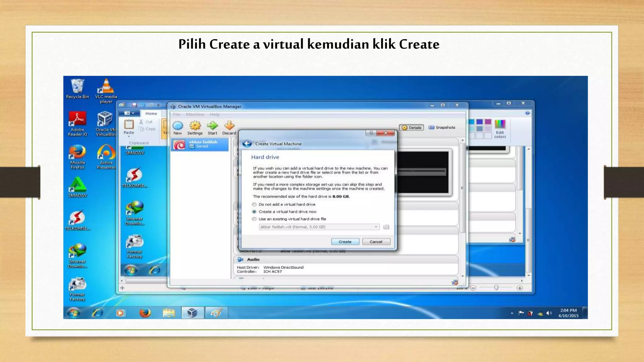Pick the blue color swatch in Paint
Image resolution: width=644 pixels, height=362 pixels.
[x=479, y=122]
